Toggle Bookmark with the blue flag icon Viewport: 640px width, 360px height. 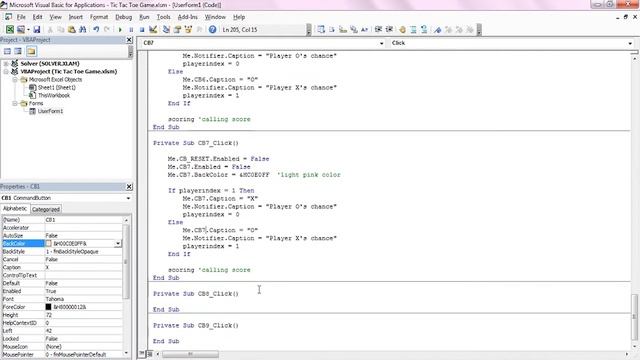438,29
